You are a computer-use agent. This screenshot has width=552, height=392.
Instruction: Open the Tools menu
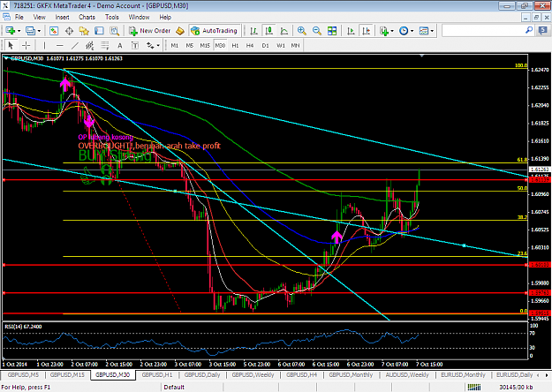pyautogui.click(x=112, y=17)
